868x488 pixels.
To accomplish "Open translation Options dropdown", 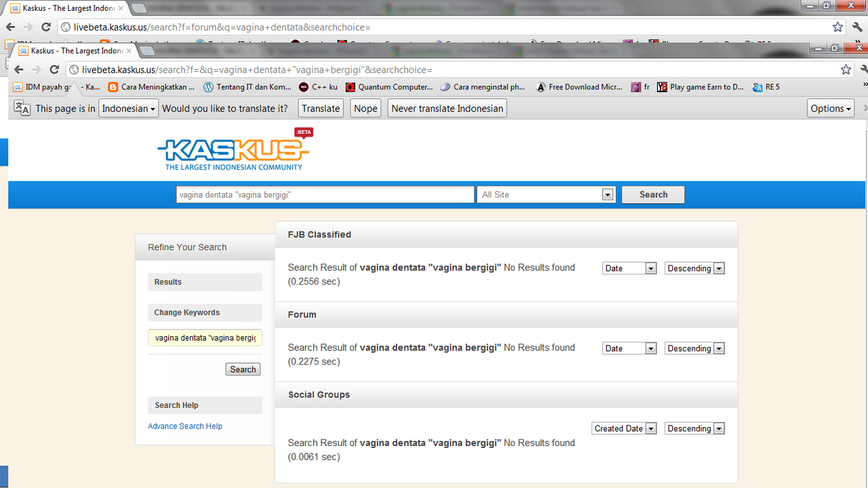I will 831,108.
